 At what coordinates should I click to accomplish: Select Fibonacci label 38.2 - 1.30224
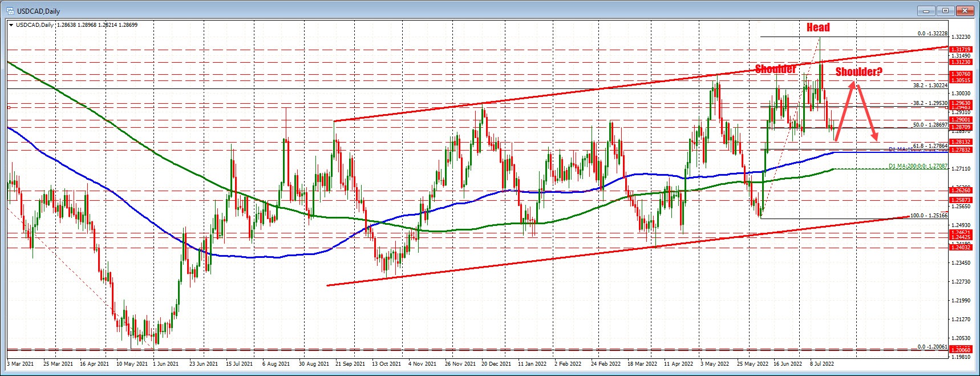[x=930, y=86]
